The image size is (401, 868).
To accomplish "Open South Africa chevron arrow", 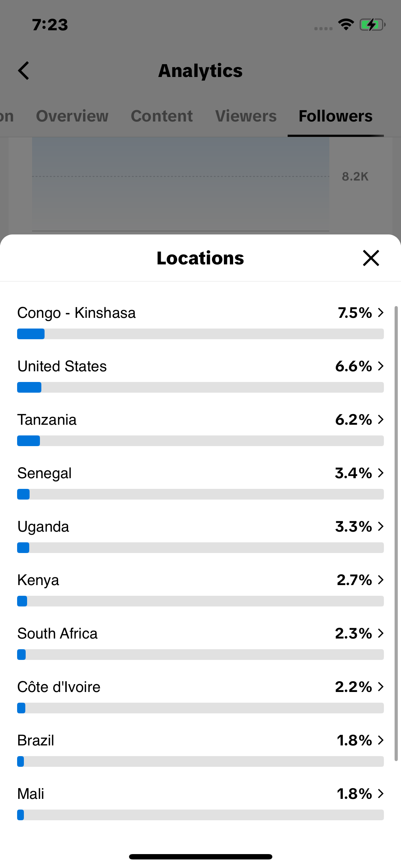I will 381,633.
